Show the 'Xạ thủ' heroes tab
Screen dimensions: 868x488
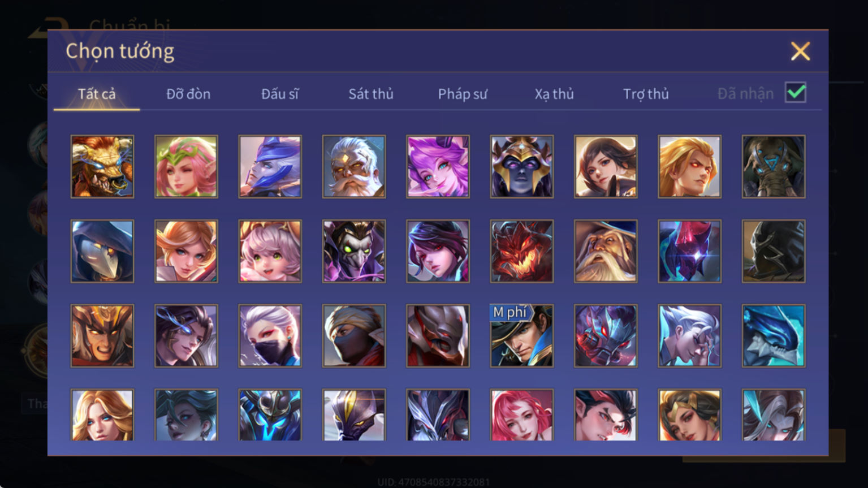click(554, 94)
